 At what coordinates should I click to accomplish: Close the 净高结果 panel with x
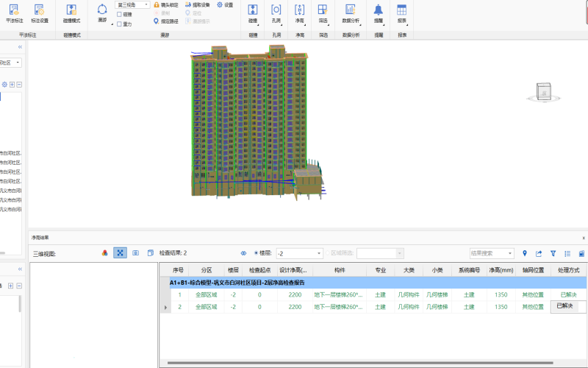tap(584, 238)
